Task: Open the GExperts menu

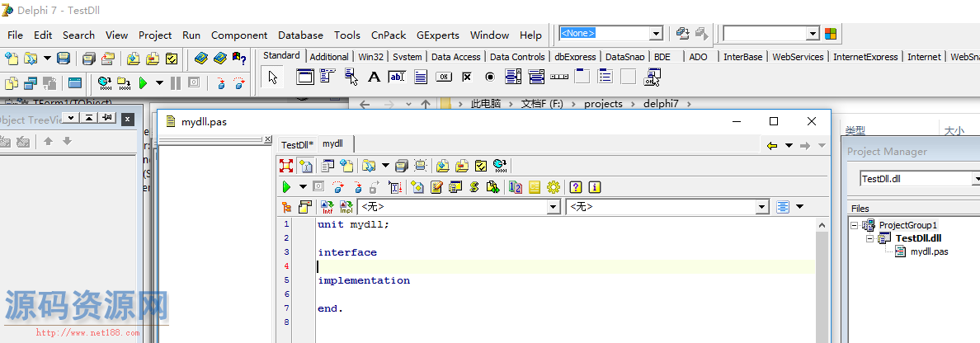Action: (437, 35)
